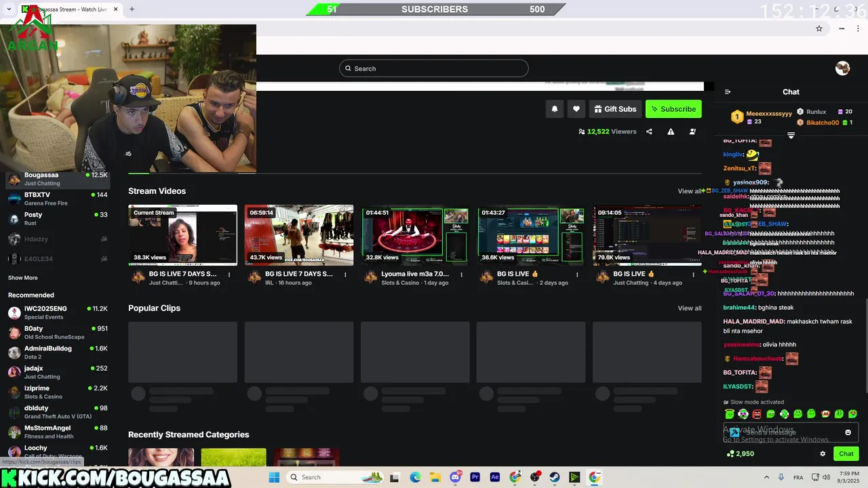
Task: Click the Windows Start button
Action: 274,477
